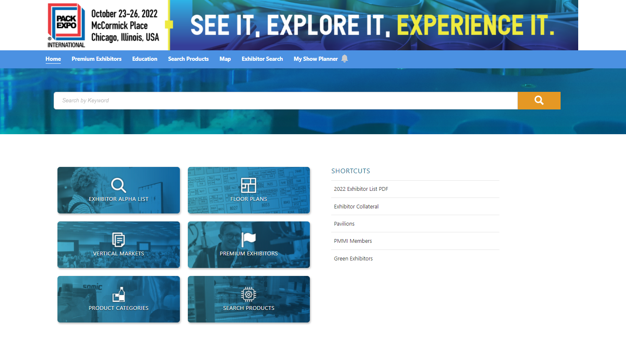Open the Green Exhibitors shortcut
This screenshot has width=626, height=364.
tap(353, 259)
